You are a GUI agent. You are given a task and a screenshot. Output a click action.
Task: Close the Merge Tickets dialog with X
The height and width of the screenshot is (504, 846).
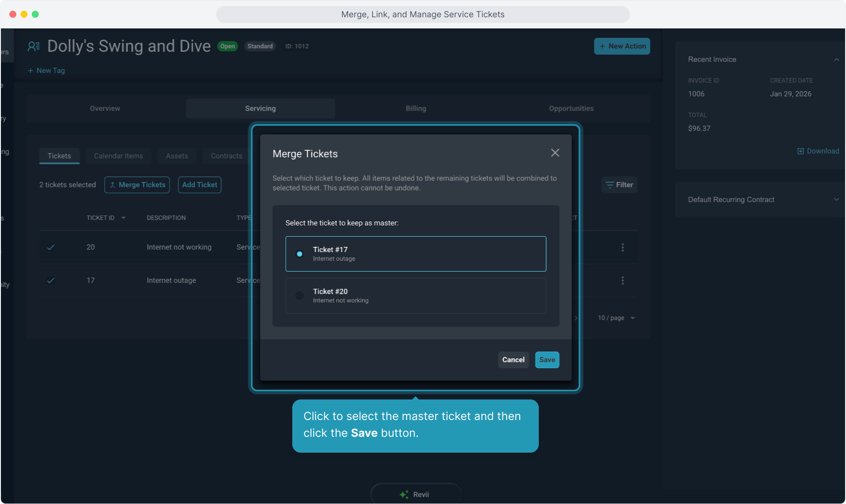[555, 153]
